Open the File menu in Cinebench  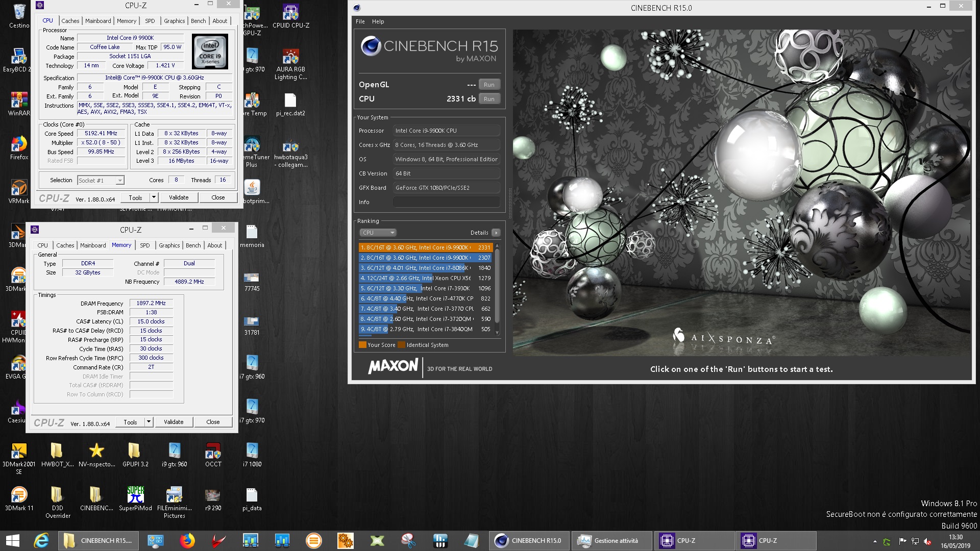coord(360,21)
